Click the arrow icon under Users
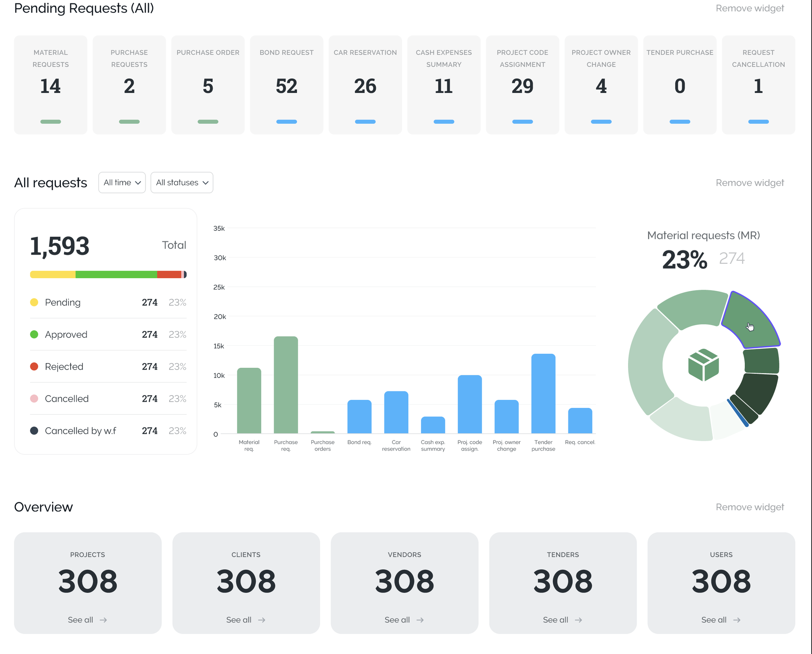Image resolution: width=812 pixels, height=654 pixels. tap(737, 620)
